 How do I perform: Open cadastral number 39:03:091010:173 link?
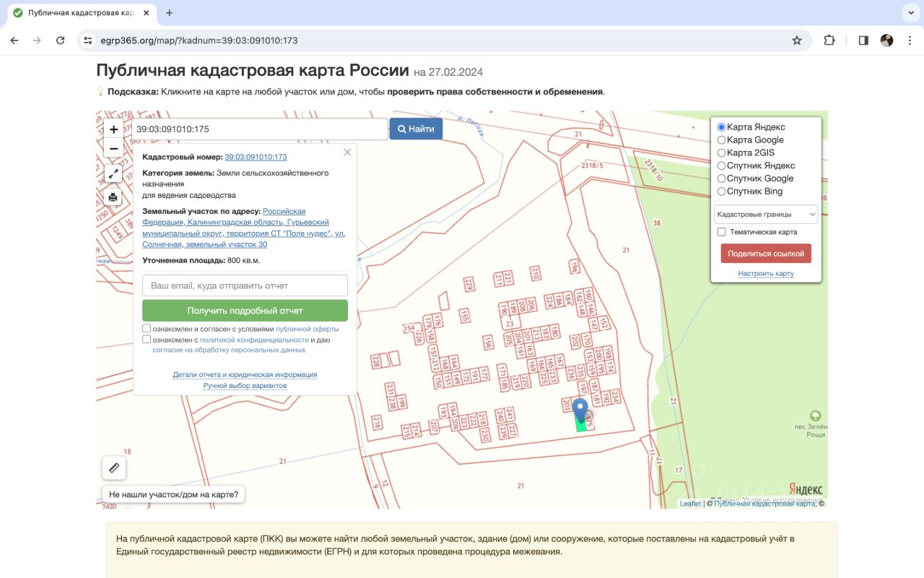point(256,157)
